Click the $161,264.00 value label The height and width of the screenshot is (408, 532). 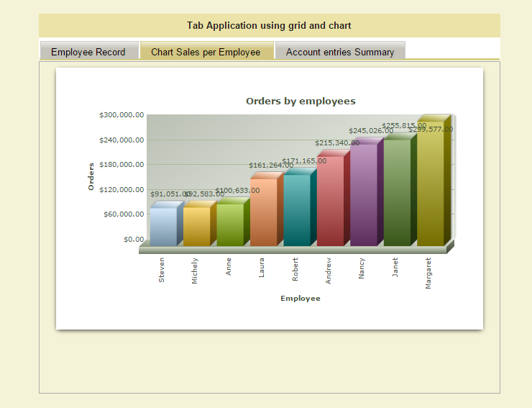click(270, 166)
